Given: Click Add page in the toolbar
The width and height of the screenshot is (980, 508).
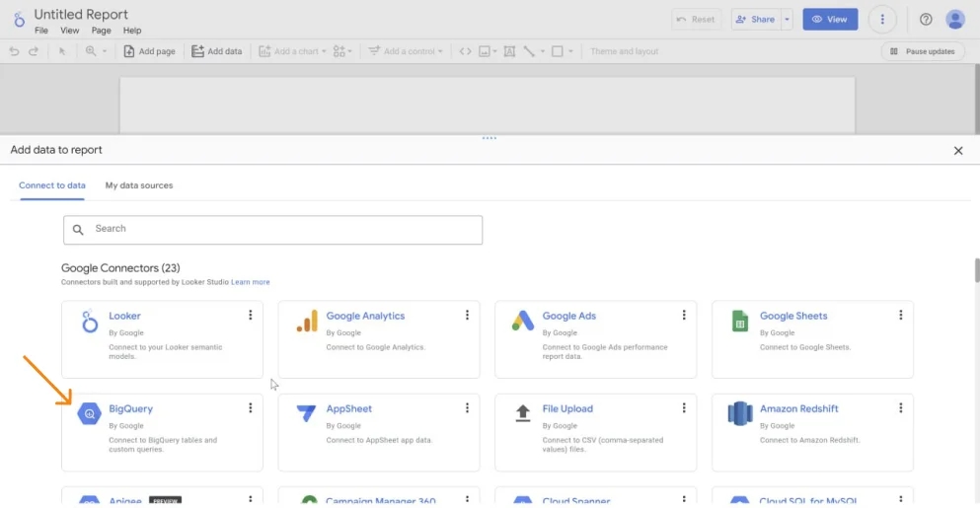Looking at the screenshot, I should (x=149, y=51).
